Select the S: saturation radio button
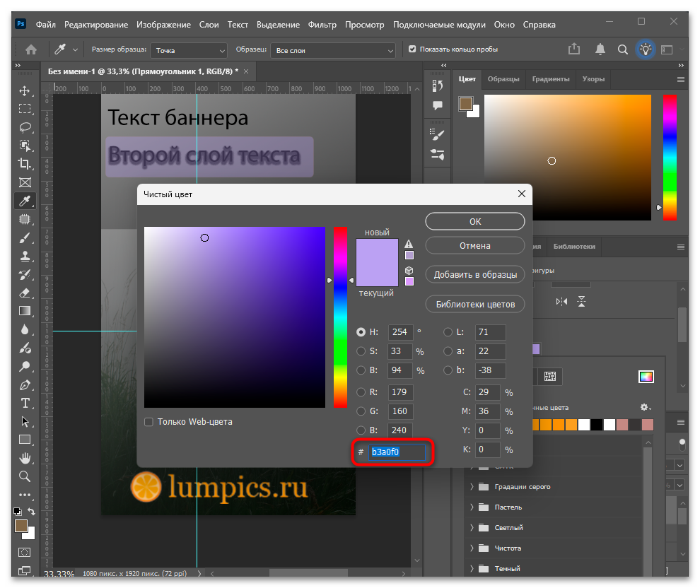700x588 pixels. click(361, 351)
